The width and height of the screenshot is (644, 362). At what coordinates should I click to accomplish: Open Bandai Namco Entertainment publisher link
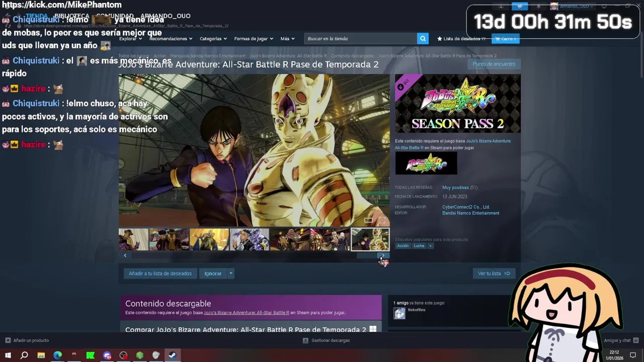[x=470, y=213]
